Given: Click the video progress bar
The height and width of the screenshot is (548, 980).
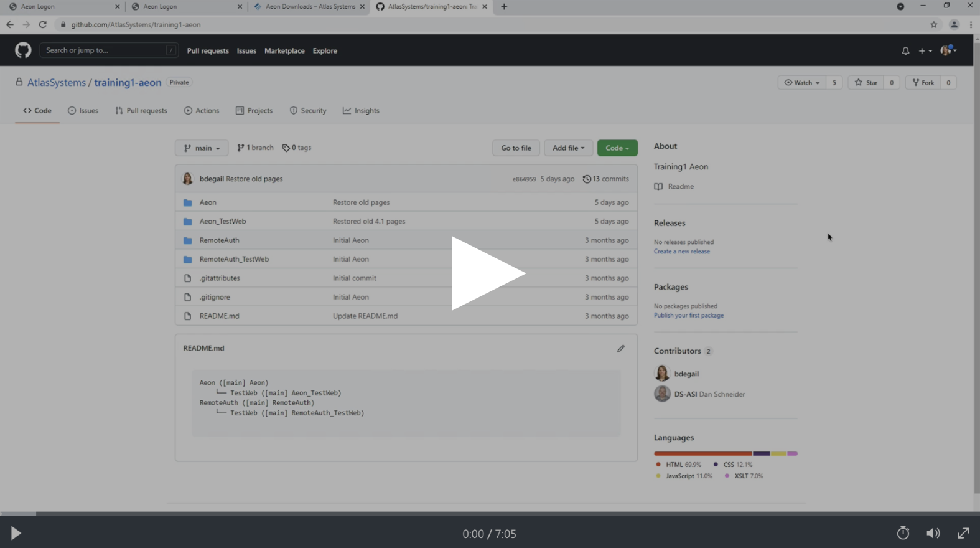Looking at the screenshot, I should [490, 514].
